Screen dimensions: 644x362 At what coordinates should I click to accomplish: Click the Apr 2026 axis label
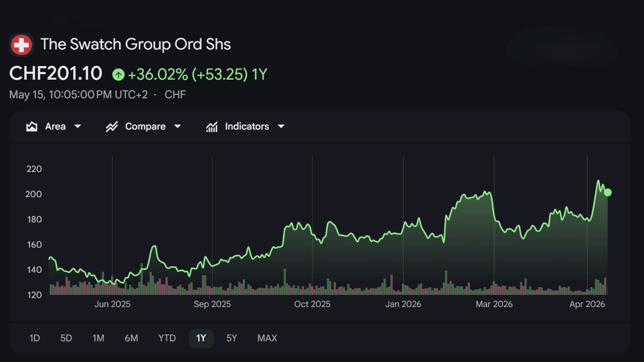(587, 304)
